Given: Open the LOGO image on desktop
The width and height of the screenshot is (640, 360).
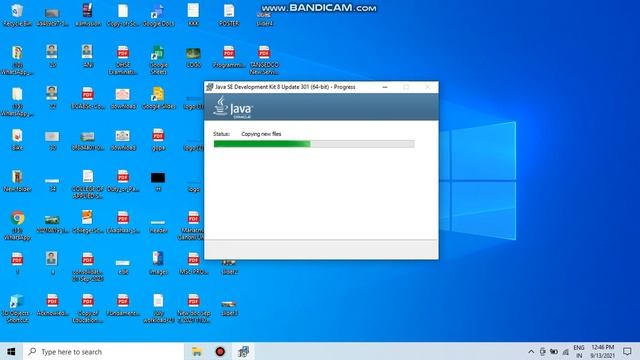Looking at the screenshot, I should (193, 57).
